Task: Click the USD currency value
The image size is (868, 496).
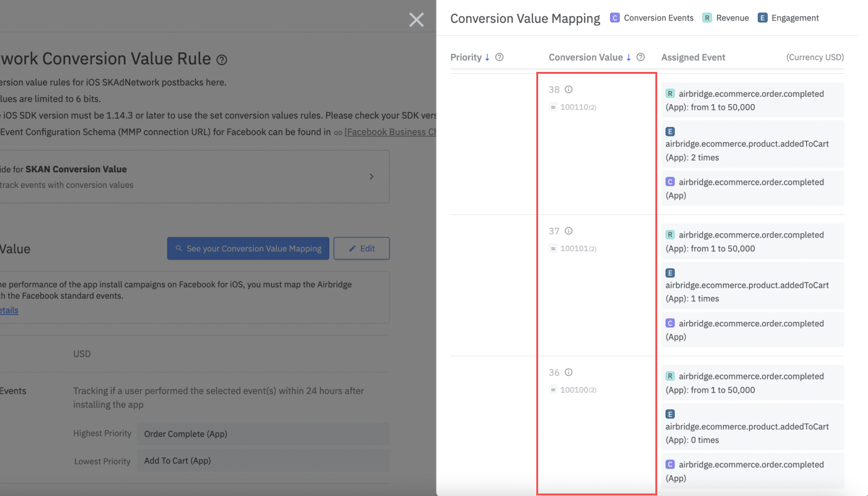Action: pyautogui.click(x=82, y=354)
